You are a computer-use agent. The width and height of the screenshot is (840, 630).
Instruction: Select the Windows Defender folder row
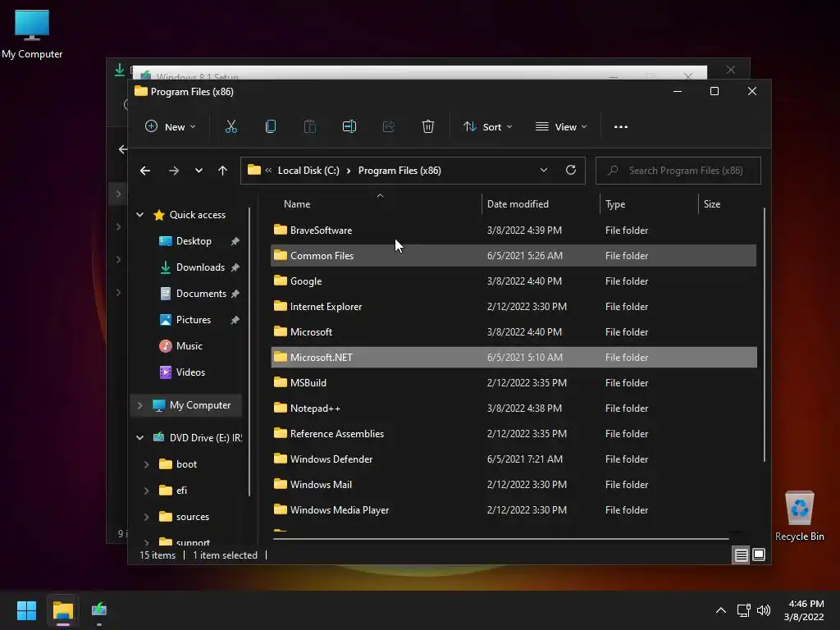click(514, 459)
